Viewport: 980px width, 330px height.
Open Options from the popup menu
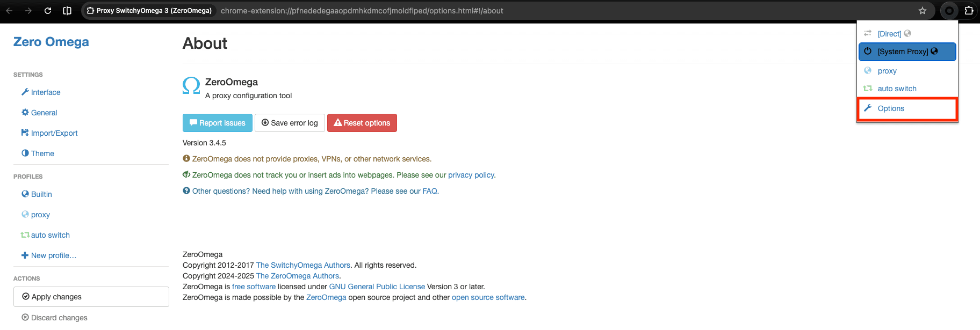coord(907,108)
